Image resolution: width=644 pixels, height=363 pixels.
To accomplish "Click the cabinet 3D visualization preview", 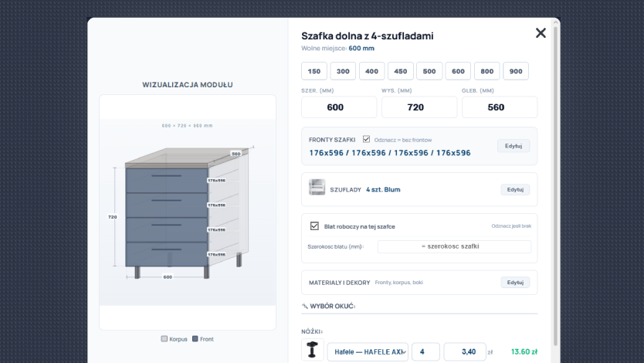I will coord(188,212).
